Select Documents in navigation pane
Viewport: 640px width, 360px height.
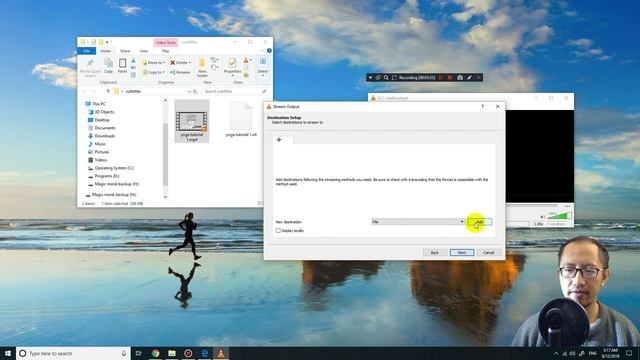tap(102, 128)
